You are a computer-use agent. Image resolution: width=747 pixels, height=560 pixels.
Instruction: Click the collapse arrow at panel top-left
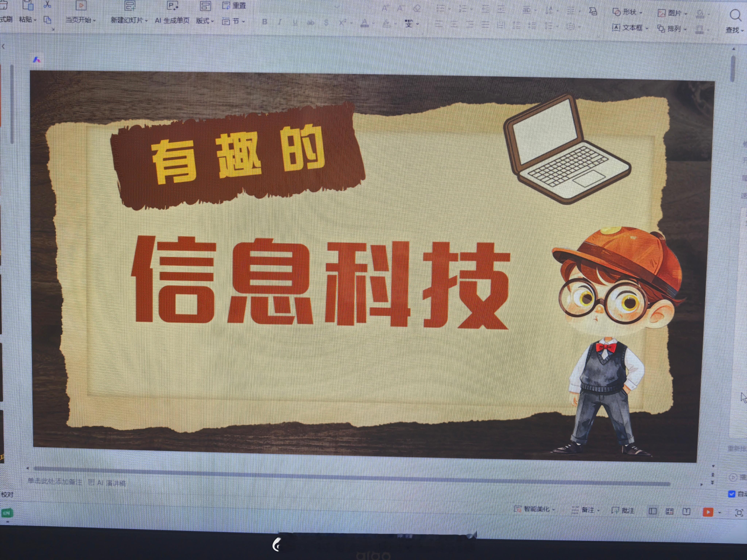click(3, 47)
